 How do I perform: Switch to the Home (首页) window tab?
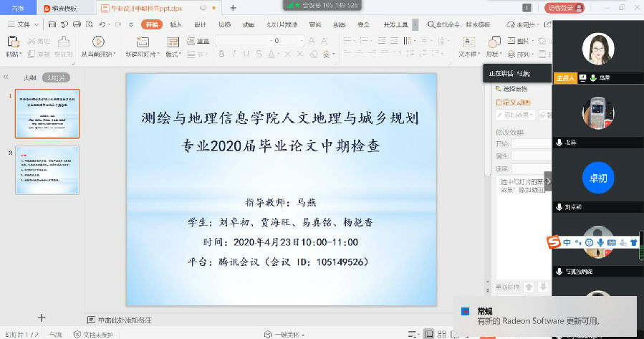point(18,8)
